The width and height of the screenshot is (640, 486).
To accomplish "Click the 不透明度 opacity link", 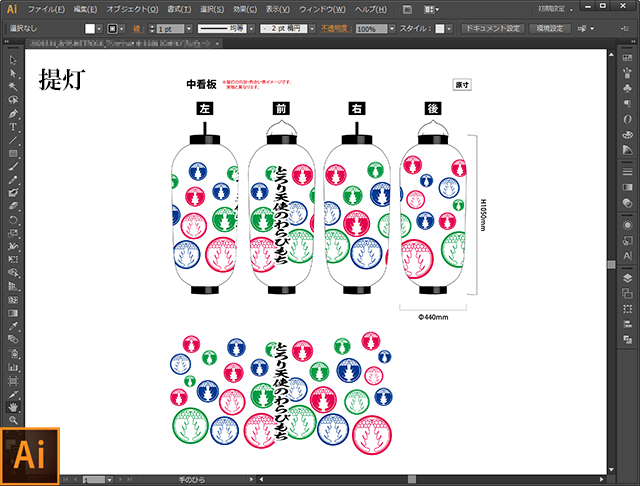I will (x=336, y=29).
